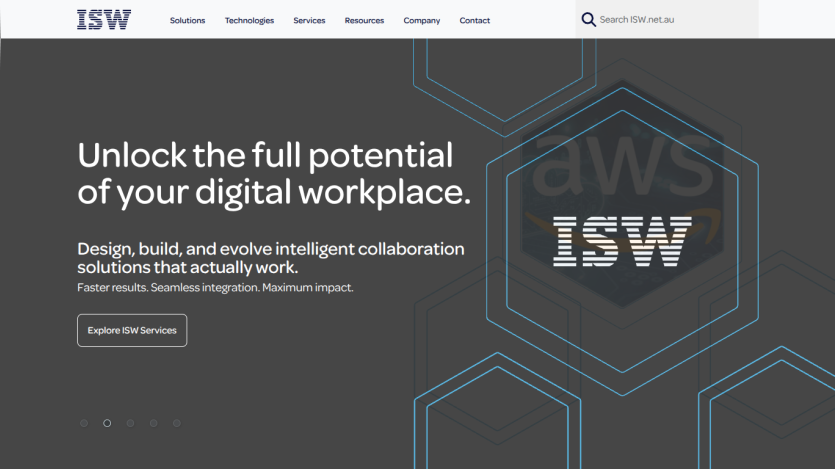835x469 pixels.
Task: Click the ISW logo in the header
Action: [104, 20]
